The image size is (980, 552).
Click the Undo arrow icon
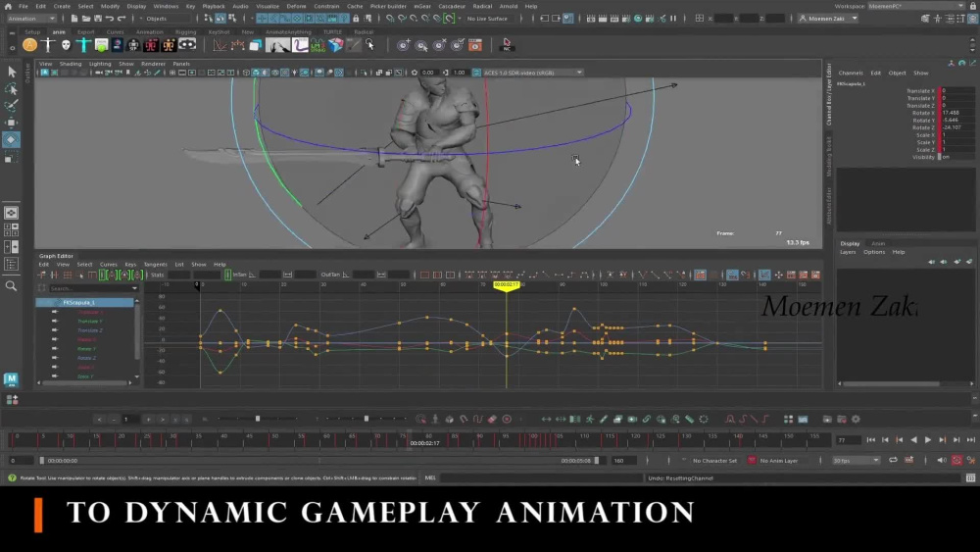(x=110, y=19)
